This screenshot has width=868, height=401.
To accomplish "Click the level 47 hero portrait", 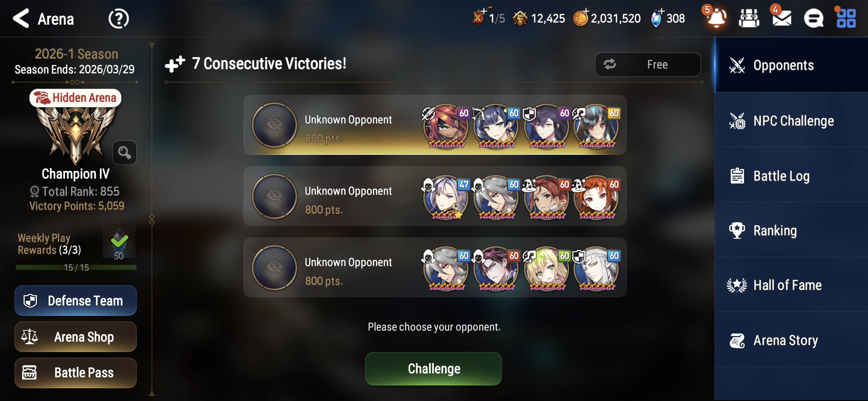I will (445, 197).
